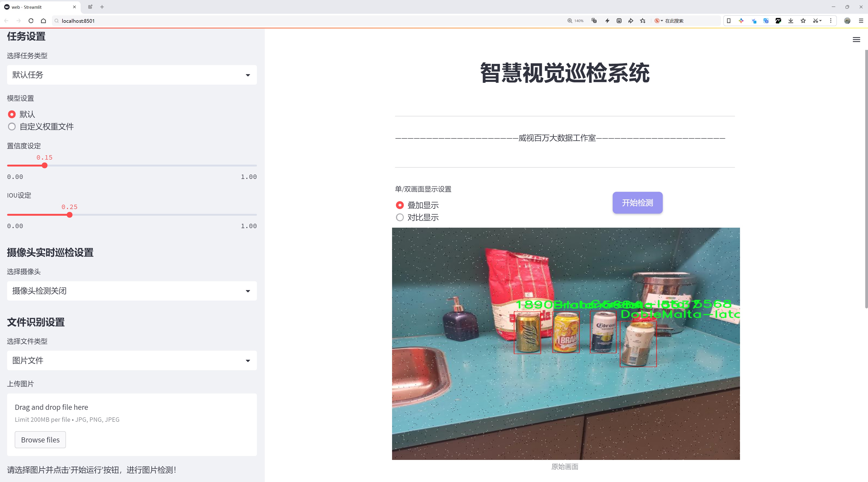The height and width of the screenshot is (482, 868).
Task: Click the 140% zoom indicator
Action: coord(575,21)
